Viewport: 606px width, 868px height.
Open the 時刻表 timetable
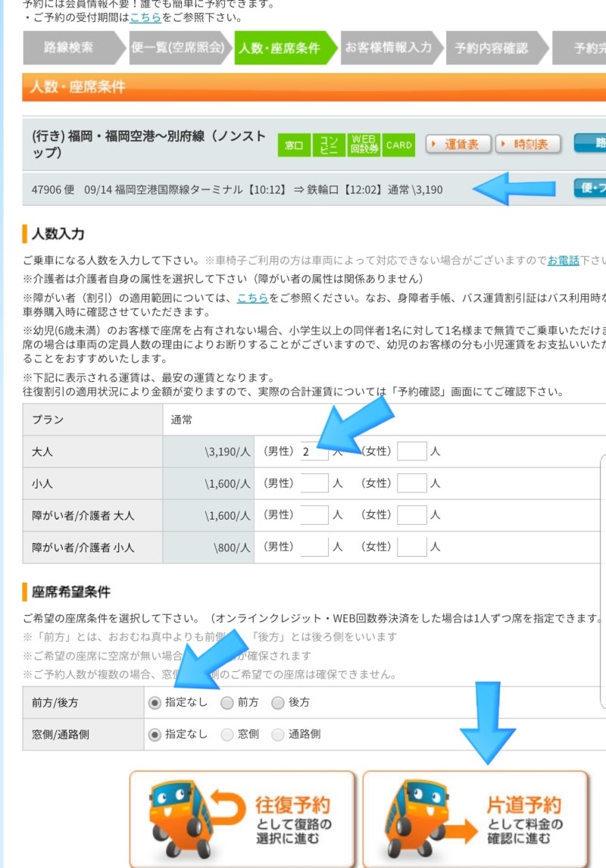(528, 145)
